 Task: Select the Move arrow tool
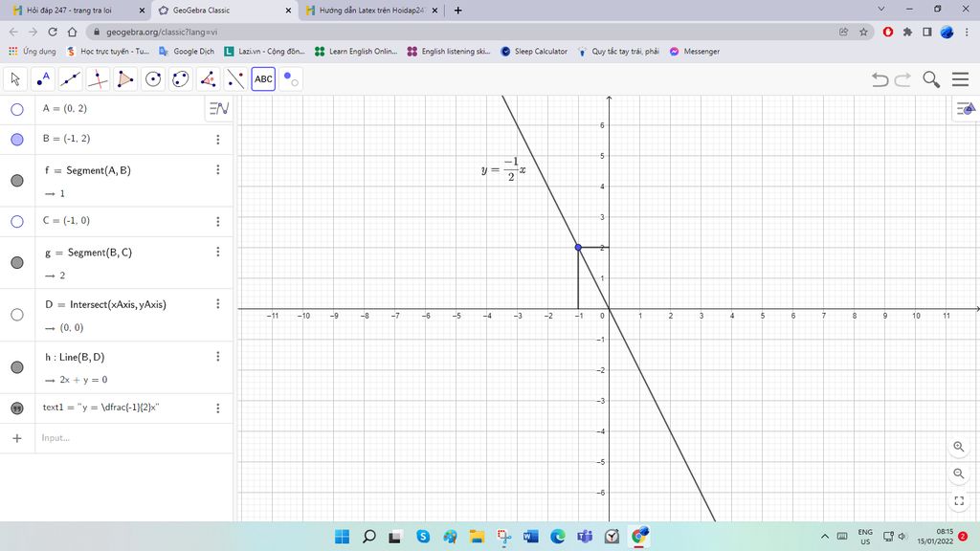tap(15, 79)
